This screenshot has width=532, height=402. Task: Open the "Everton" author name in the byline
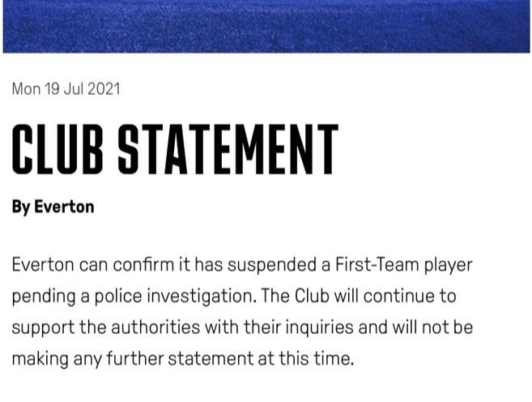tap(64, 207)
